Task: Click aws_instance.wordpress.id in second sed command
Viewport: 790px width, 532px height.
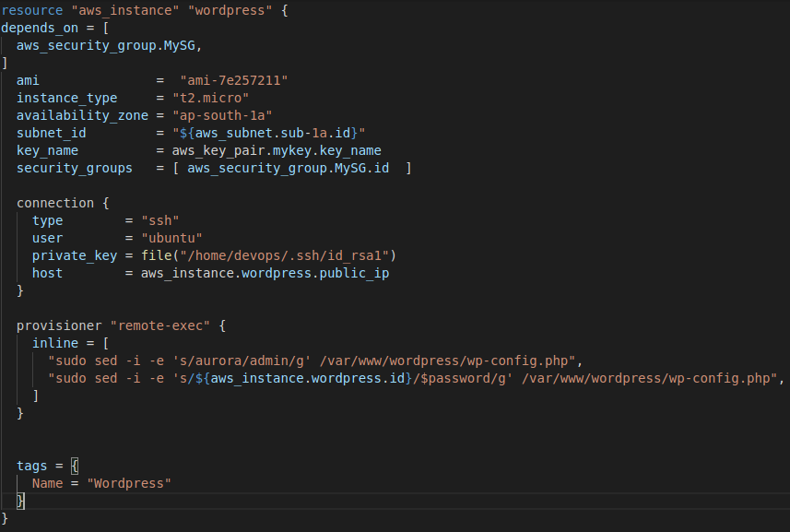Action: point(308,379)
